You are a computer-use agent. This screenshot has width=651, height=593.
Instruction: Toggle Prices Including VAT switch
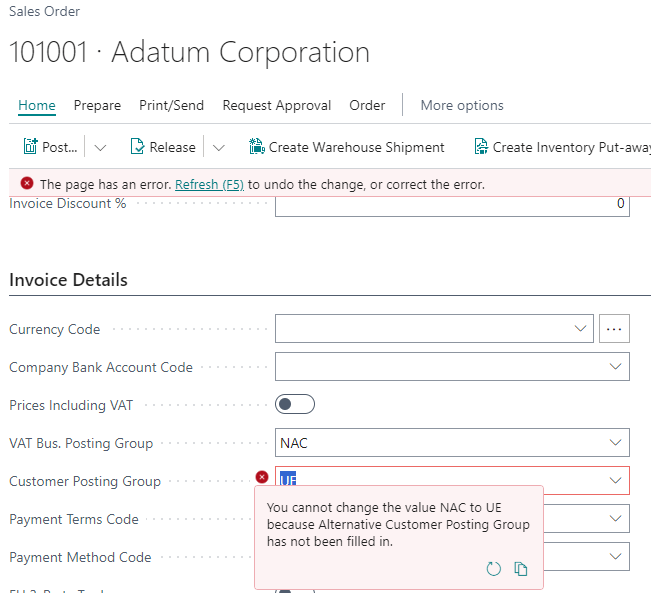tap(295, 404)
